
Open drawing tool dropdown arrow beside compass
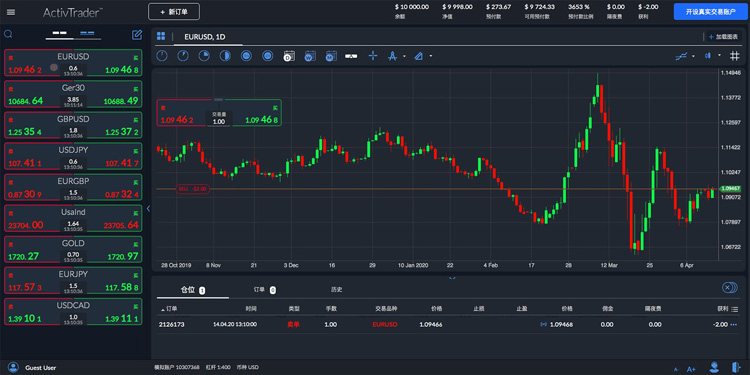404,56
